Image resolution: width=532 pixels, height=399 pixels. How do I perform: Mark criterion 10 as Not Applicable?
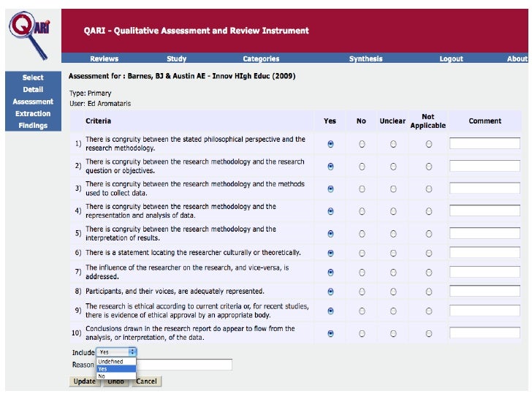pos(429,333)
